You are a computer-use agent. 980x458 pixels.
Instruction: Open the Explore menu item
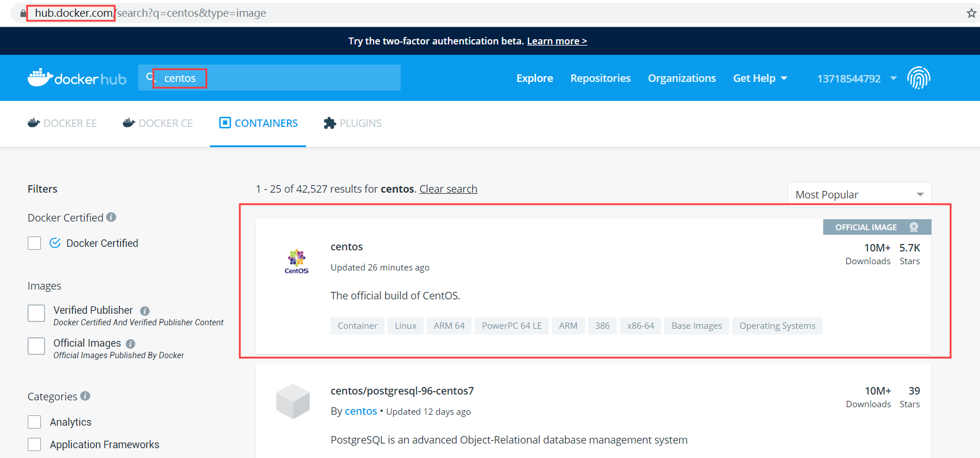pos(534,78)
